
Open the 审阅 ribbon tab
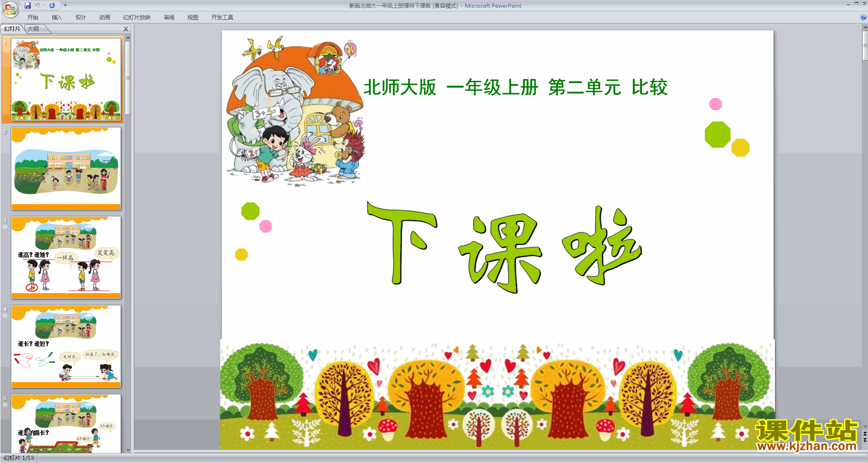tap(169, 18)
